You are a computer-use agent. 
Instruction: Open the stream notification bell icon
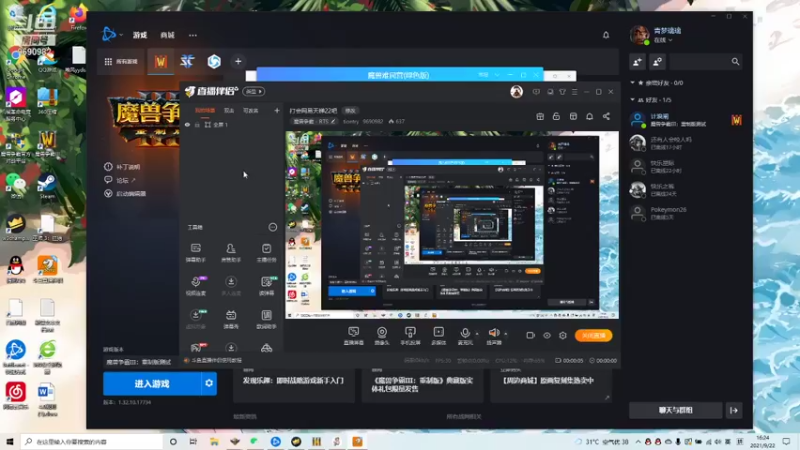click(x=589, y=116)
